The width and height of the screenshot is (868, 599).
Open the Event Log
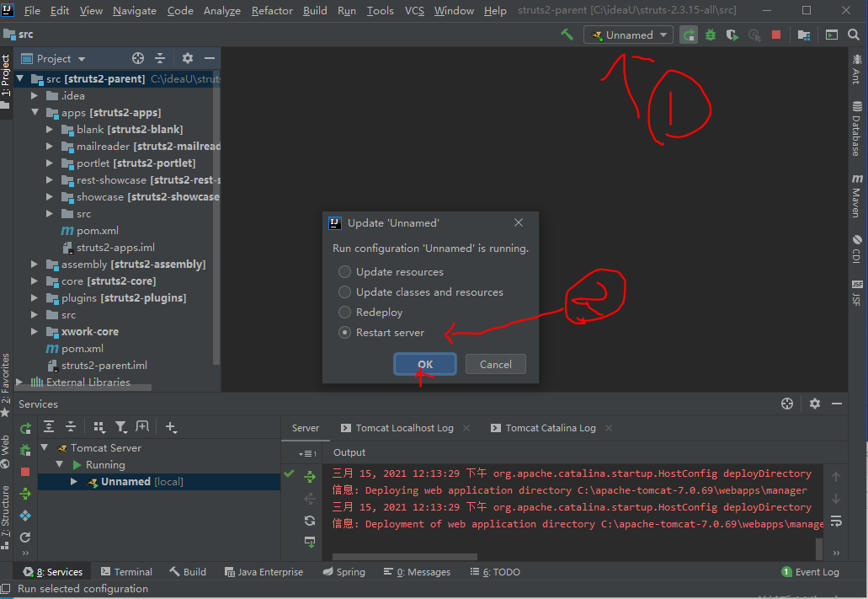[x=811, y=572]
